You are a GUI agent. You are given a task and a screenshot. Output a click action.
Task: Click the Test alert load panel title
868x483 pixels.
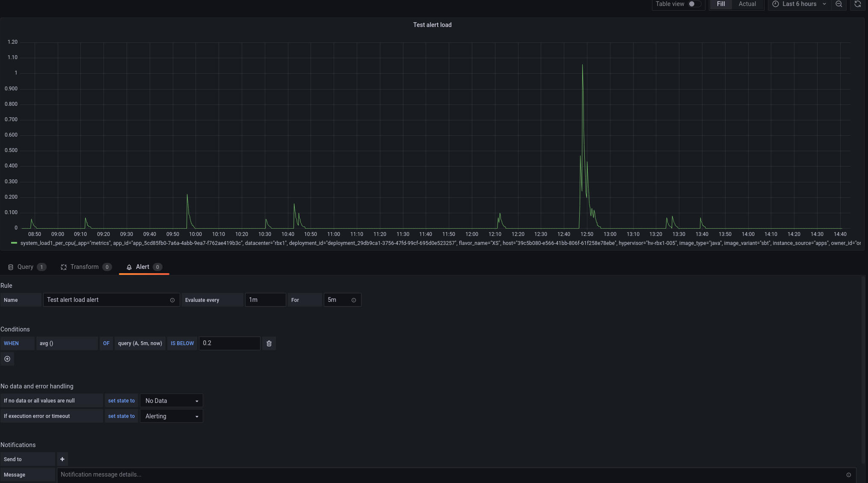432,25
